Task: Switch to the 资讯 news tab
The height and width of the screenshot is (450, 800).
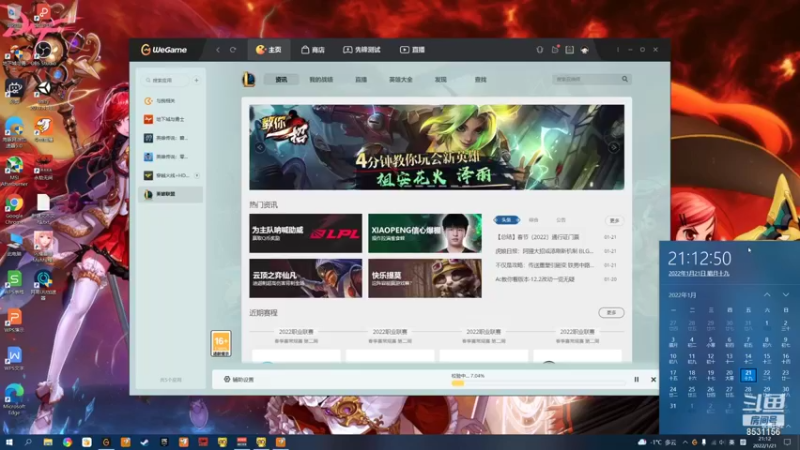Action: [x=281, y=80]
